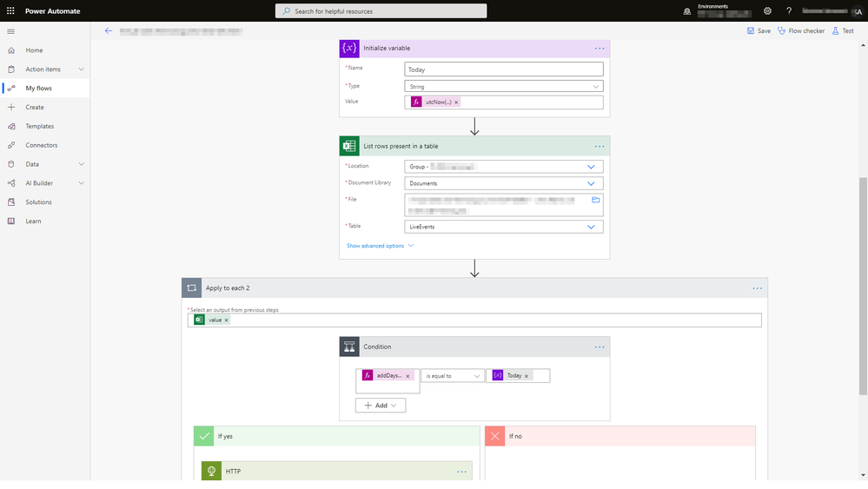Remove the addDays expression token

coord(408,376)
